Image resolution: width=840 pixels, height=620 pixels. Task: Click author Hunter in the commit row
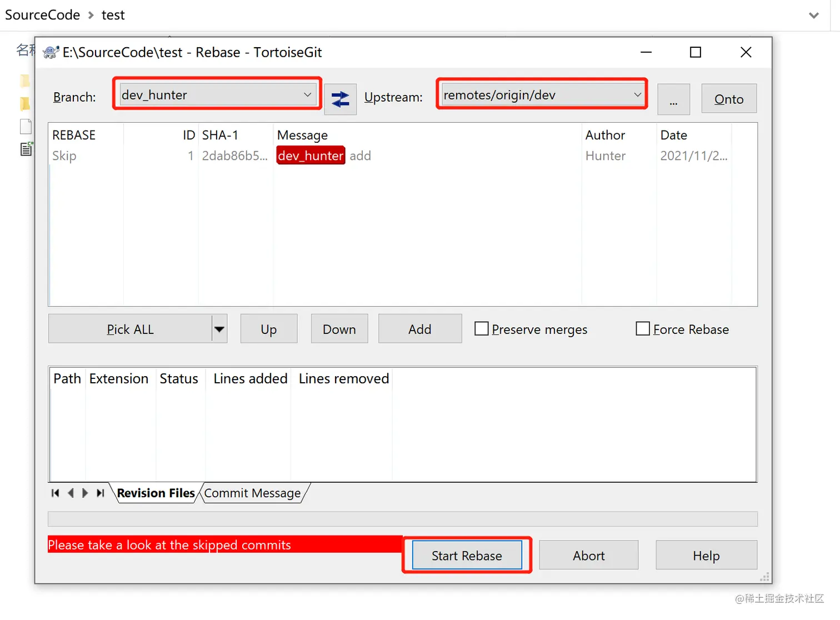[x=606, y=156]
